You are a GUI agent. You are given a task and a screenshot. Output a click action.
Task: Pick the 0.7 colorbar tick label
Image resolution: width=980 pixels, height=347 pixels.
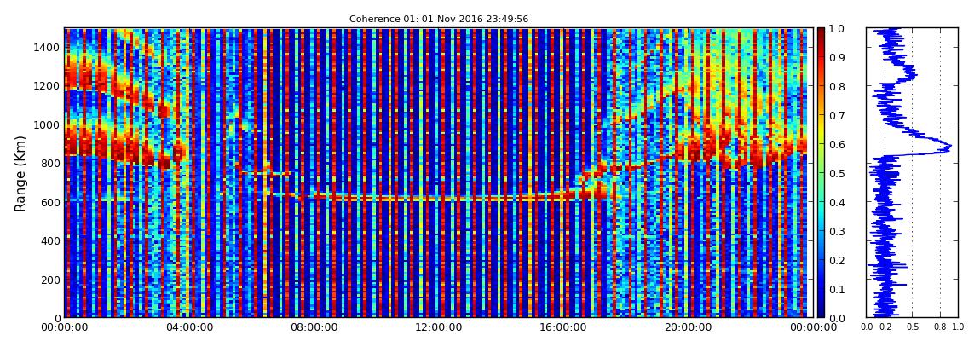pyautogui.click(x=839, y=116)
